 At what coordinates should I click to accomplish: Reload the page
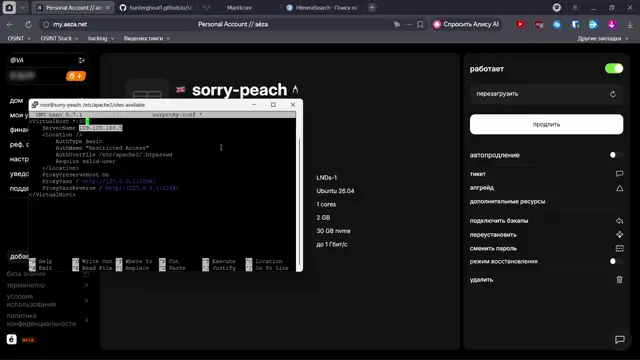coord(28,24)
